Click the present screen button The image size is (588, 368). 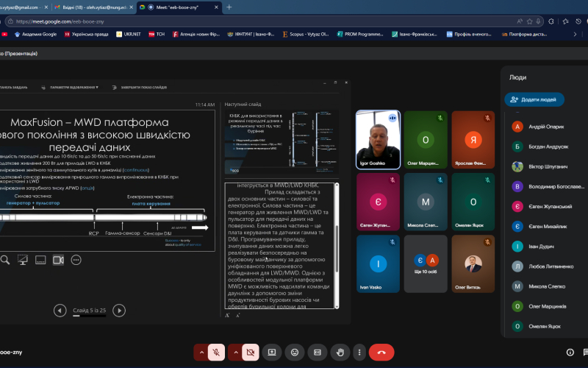pyautogui.click(x=272, y=353)
